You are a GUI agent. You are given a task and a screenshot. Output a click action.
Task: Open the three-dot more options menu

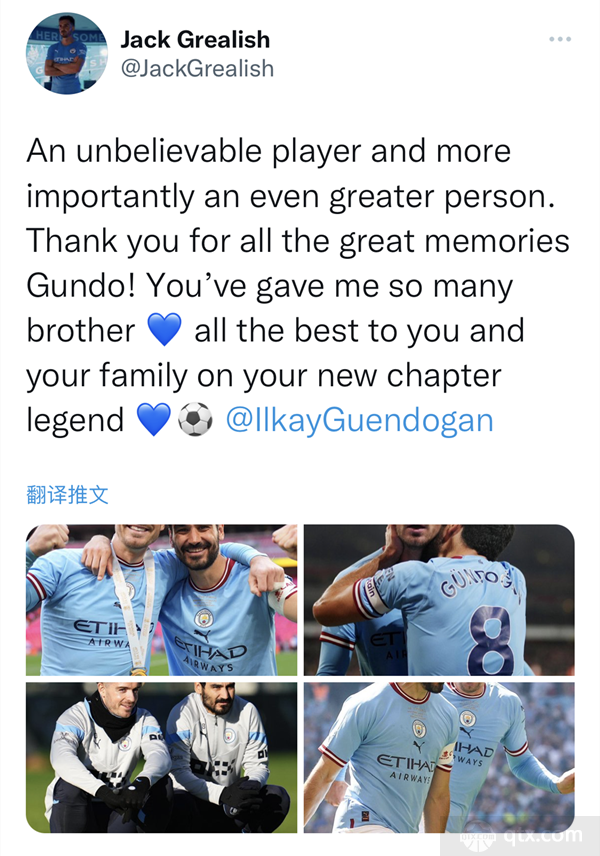click(x=560, y=39)
